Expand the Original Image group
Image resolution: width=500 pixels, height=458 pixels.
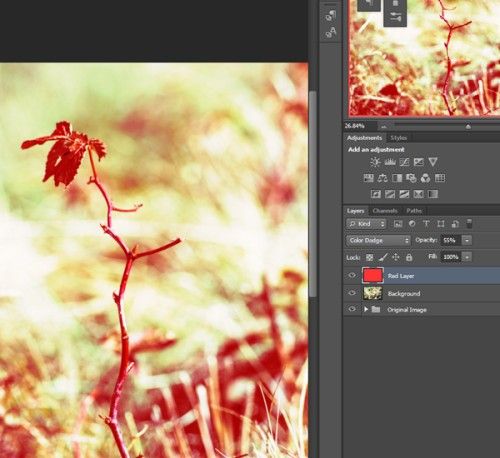point(366,309)
